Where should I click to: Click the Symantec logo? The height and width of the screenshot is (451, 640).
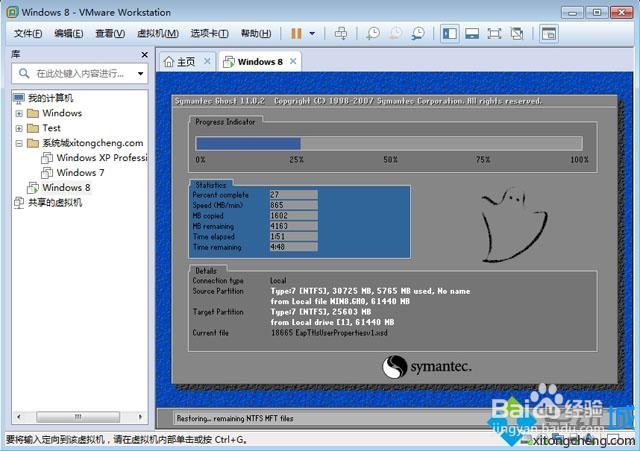tap(427, 366)
